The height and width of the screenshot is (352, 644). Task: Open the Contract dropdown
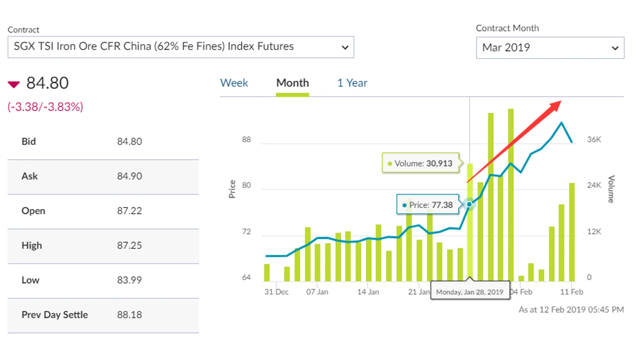coord(181,47)
